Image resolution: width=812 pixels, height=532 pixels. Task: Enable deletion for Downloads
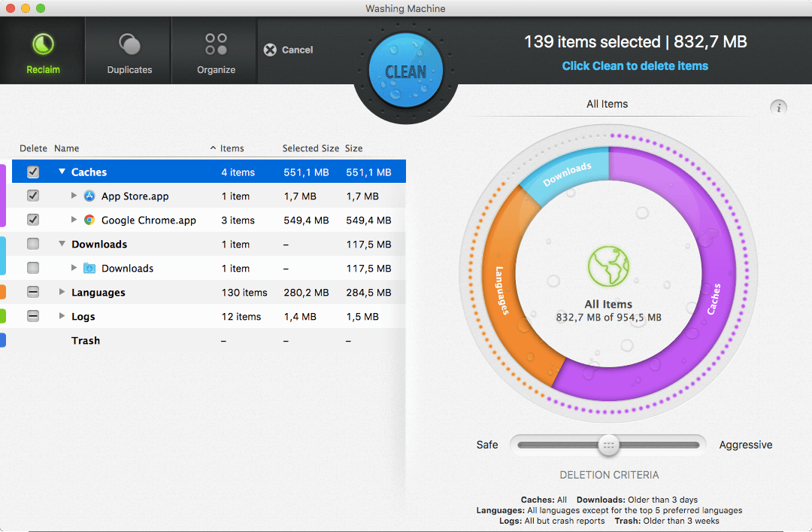(x=32, y=244)
